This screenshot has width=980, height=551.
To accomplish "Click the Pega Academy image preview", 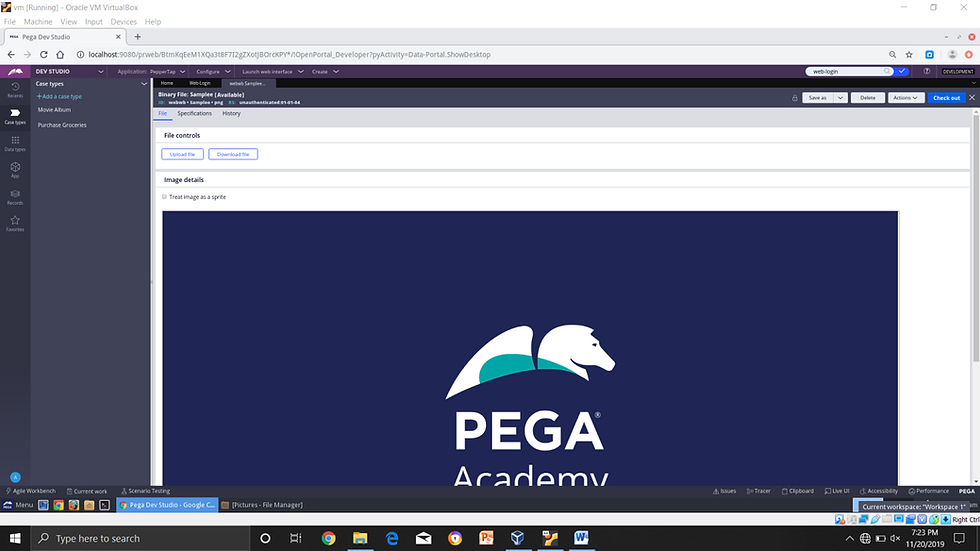I will [530, 348].
